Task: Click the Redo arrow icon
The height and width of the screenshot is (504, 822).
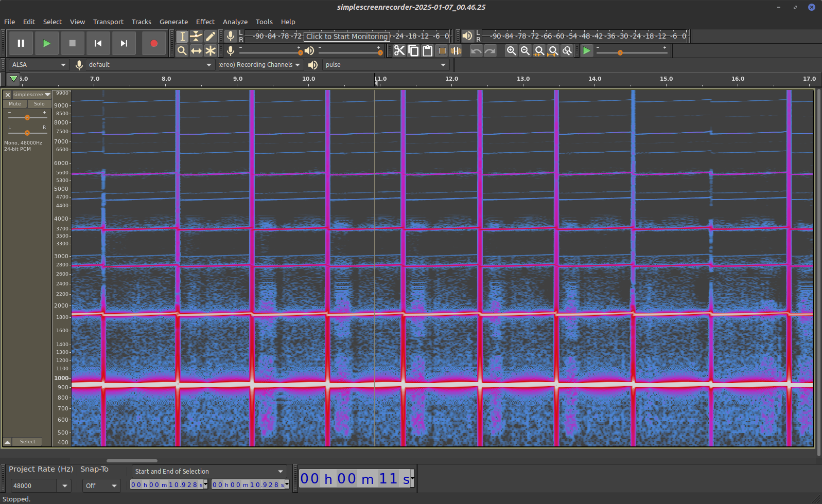Action: (x=490, y=50)
